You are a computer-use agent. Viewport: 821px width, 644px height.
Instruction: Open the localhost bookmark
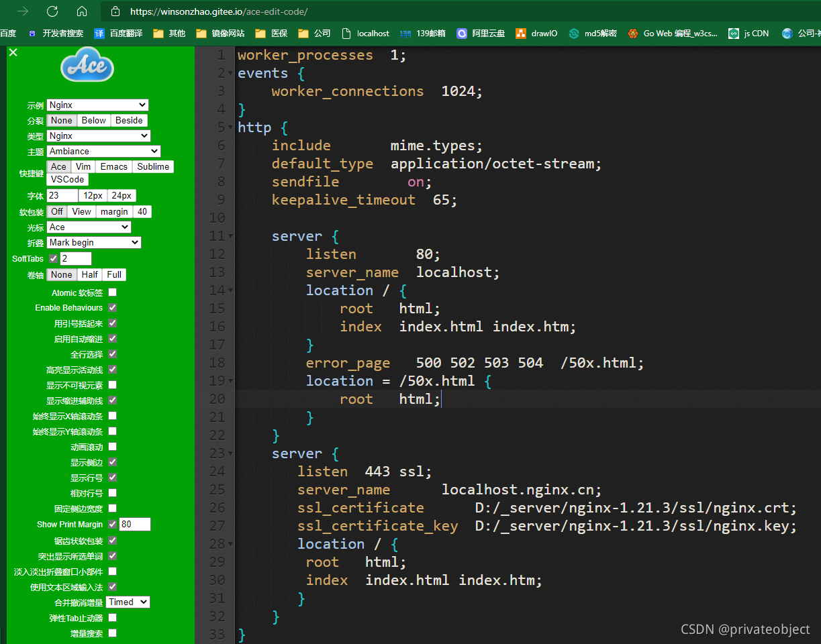click(365, 33)
